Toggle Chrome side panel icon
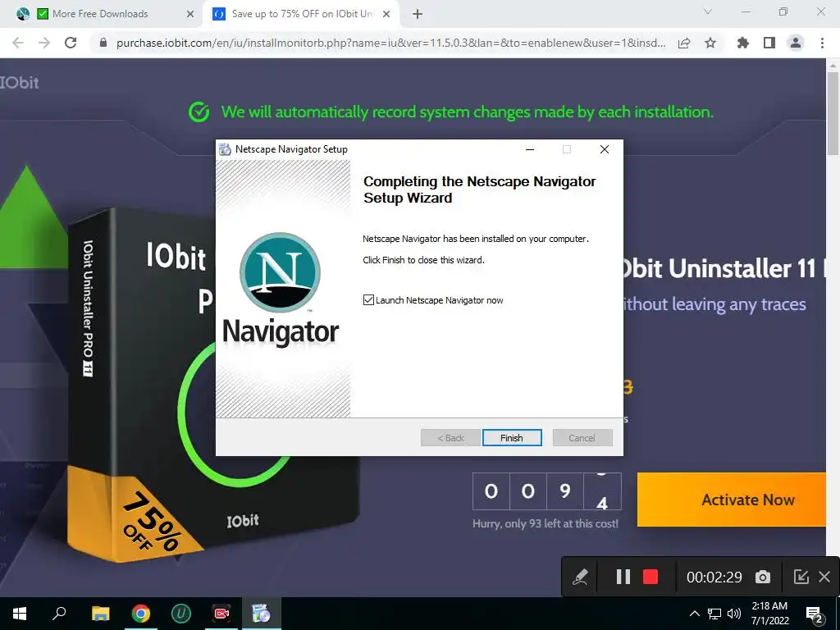Screen dimensions: 840x630 (769, 43)
